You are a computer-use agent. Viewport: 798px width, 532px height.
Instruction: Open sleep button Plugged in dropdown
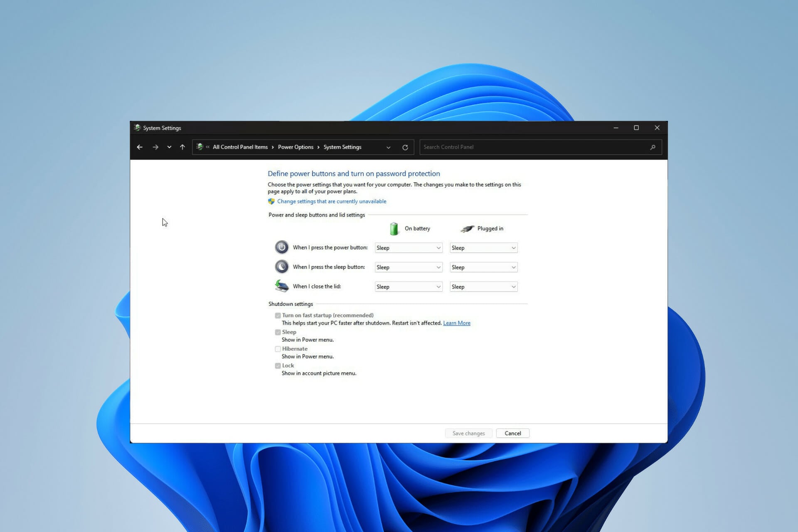pyautogui.click(x=483, y=267)
